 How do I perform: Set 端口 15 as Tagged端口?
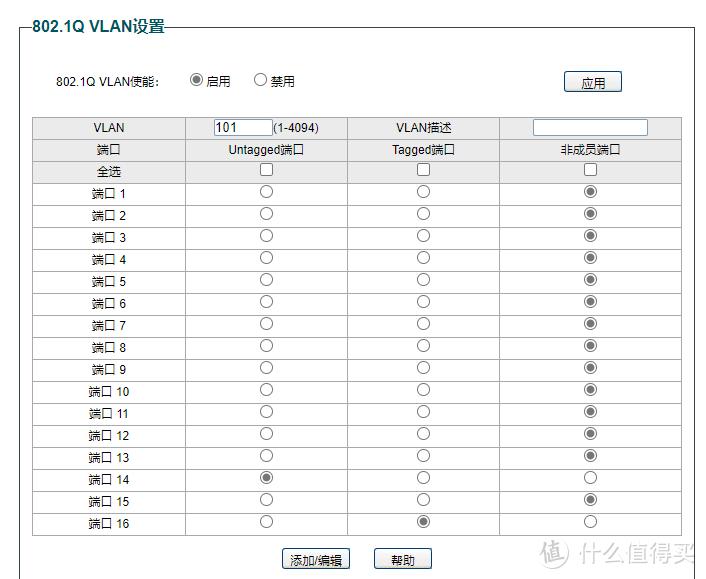coord(423,500)
